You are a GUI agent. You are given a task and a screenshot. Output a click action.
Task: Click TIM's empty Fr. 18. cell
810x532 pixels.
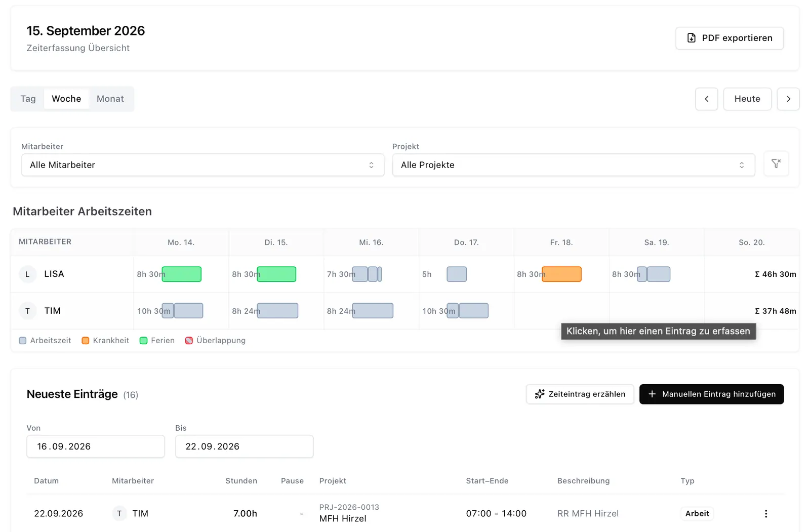click(x=561, y=311)
